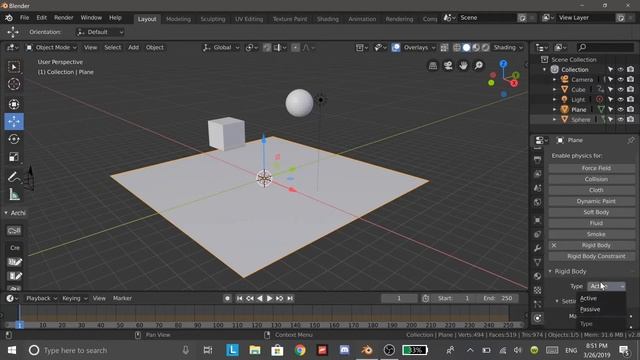640x360 pixels.
Task: Open the Physics properties tab
Action: [x=538, y=318]
